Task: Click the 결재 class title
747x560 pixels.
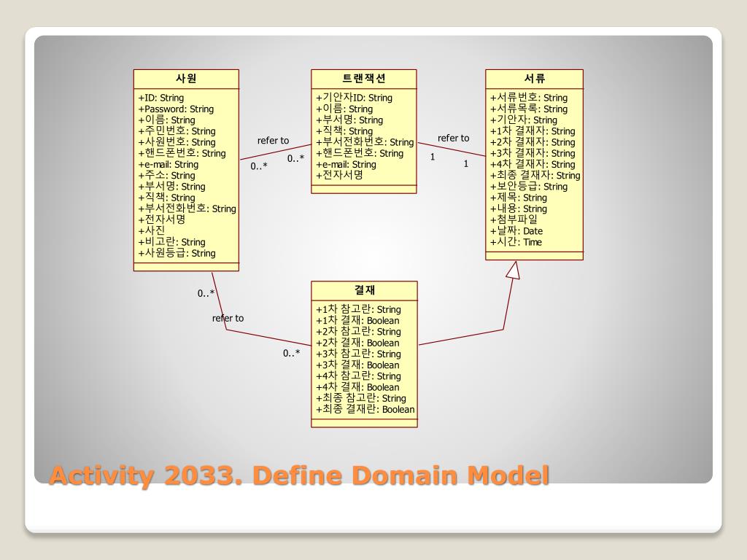Action: point(365,290)
